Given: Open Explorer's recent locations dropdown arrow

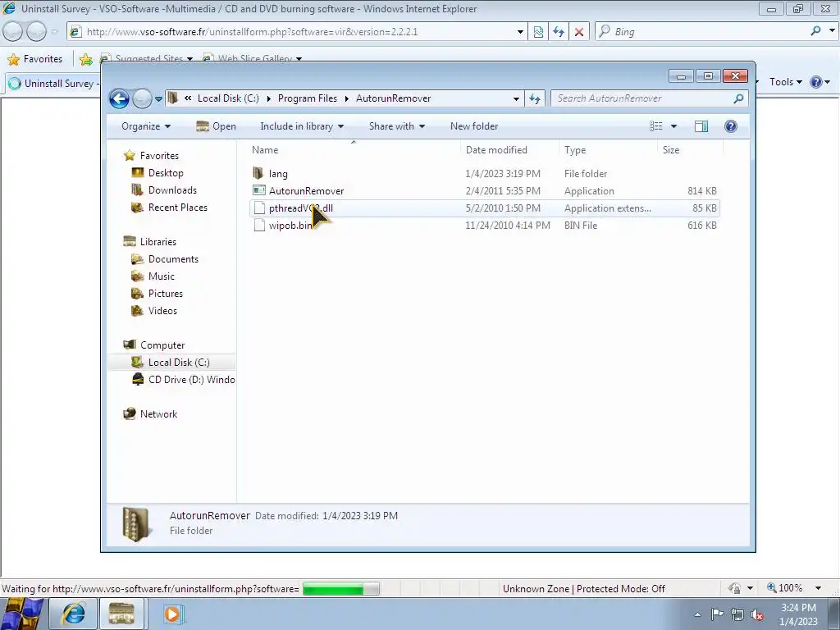Looking at the screenshot, I should (x=158, y=99).
